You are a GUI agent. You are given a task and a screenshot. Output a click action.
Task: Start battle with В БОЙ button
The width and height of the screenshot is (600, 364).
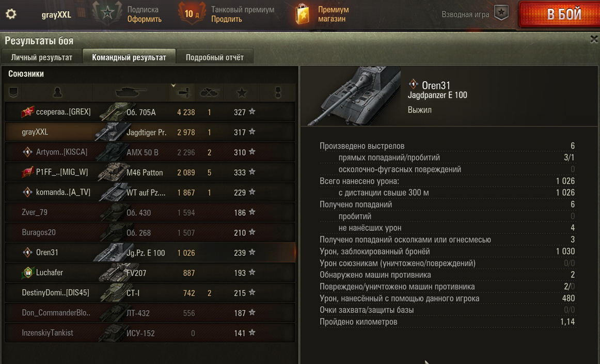click(560, 14)
